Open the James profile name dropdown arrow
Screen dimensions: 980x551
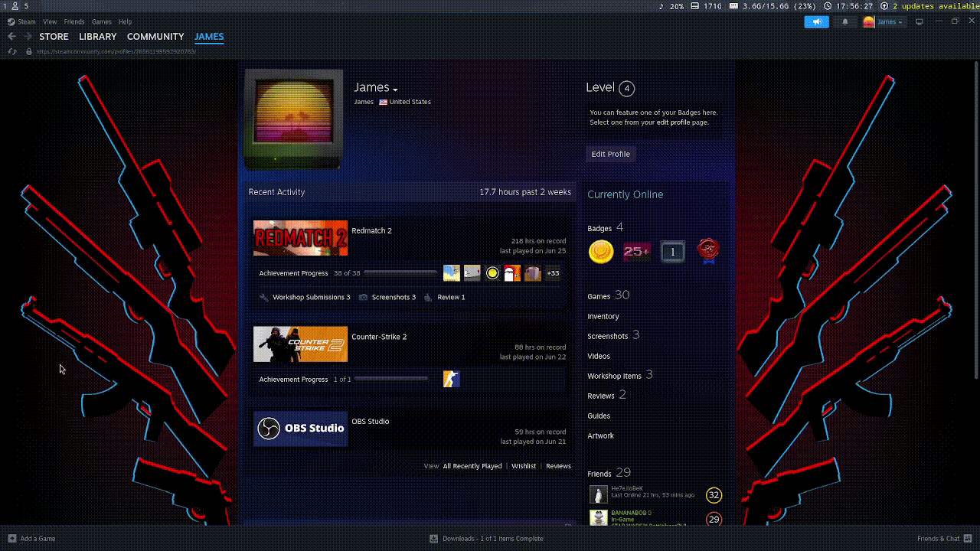click(x=395, y=90)
